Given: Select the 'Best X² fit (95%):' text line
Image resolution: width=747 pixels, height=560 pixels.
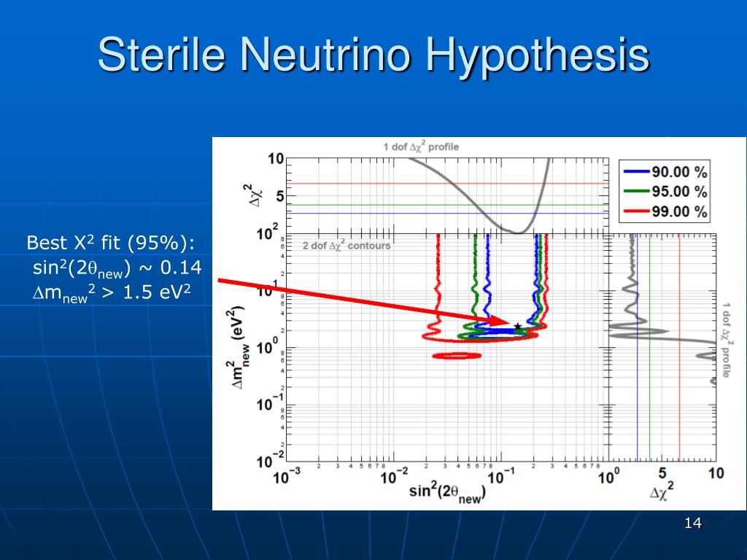Looking at the screenshot, I should click(111, 243).
